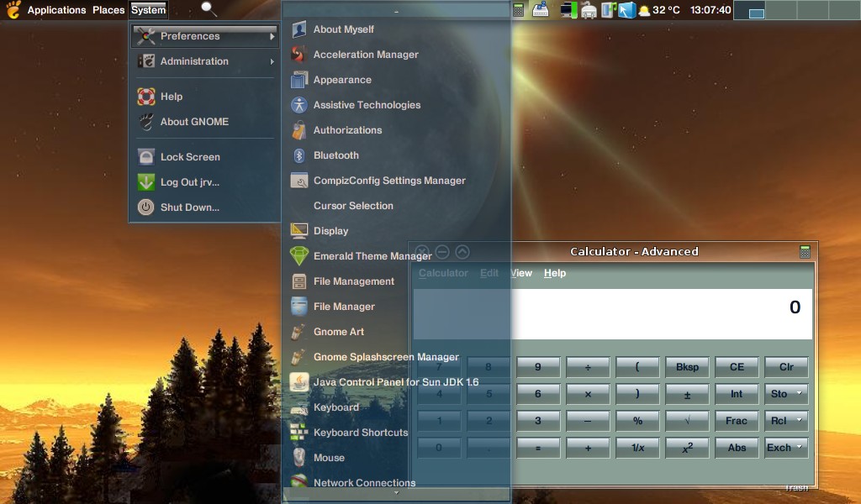Open About Myself from Preferences menu
Viewport: 861px width, 504px height.
(x=395, y=29)
